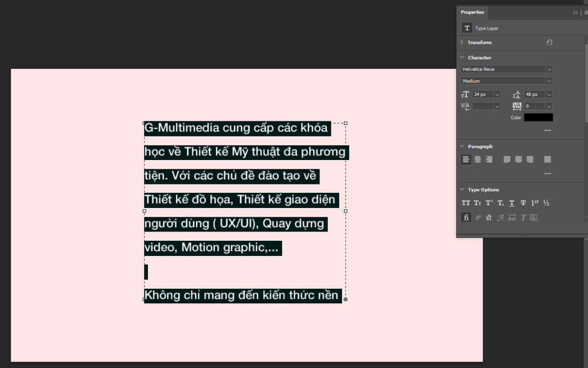Switch paragraph alignment to center text
This screenshot has width=588, height=368.
point(477,159)
